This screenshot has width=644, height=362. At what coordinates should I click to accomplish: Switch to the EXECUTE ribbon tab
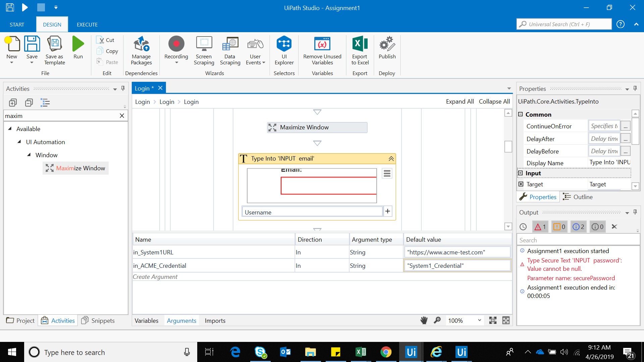[87, 24]
